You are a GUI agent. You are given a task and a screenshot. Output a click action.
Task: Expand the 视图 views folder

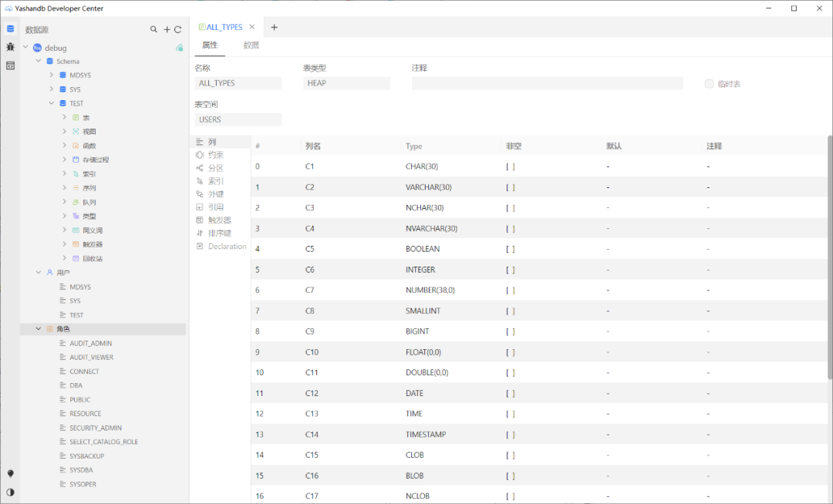tap(64, 131)
